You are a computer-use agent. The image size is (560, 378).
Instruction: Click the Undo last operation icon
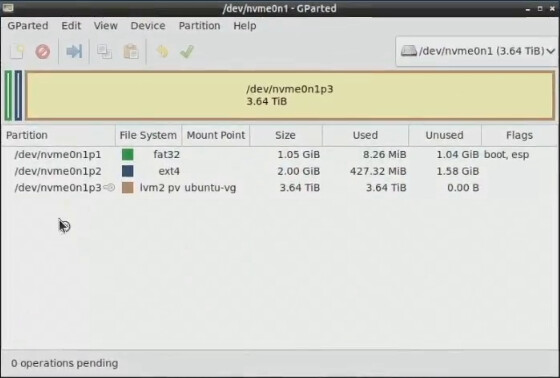coord(162,52)
